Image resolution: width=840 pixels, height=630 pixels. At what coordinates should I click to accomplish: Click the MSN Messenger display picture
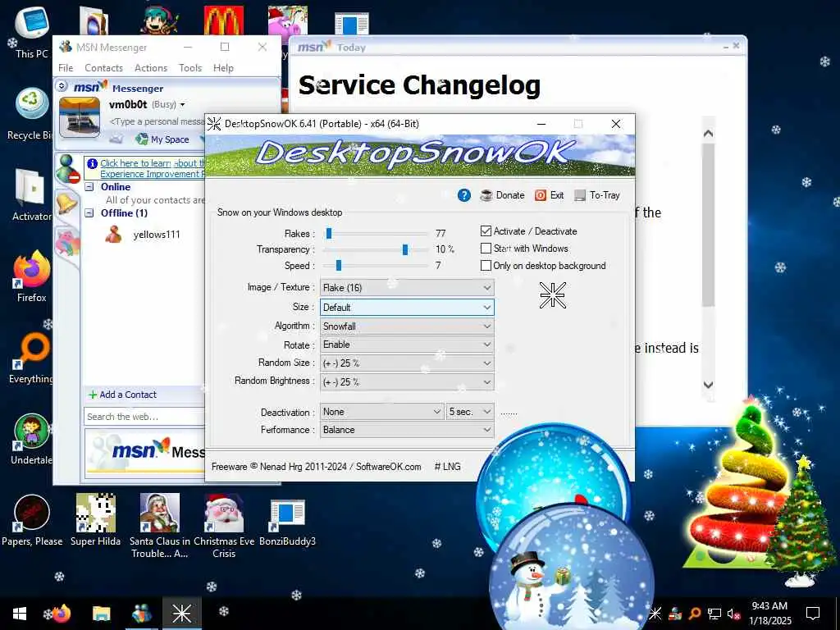(80, 117)
